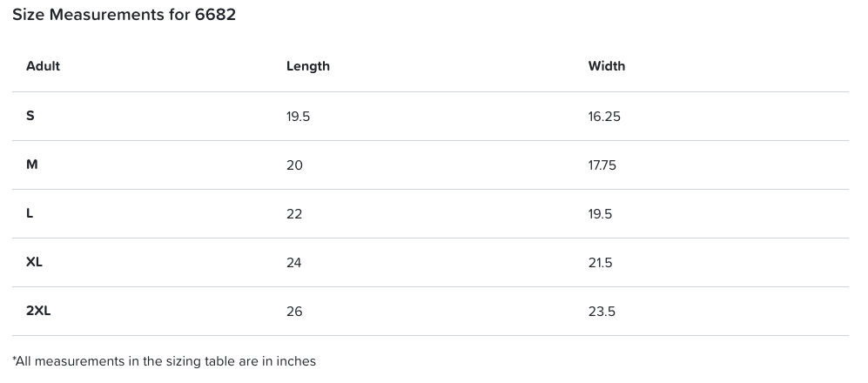Click the length value 22
The width and height of the screenshot is (868, 383).
pos(294,214)
